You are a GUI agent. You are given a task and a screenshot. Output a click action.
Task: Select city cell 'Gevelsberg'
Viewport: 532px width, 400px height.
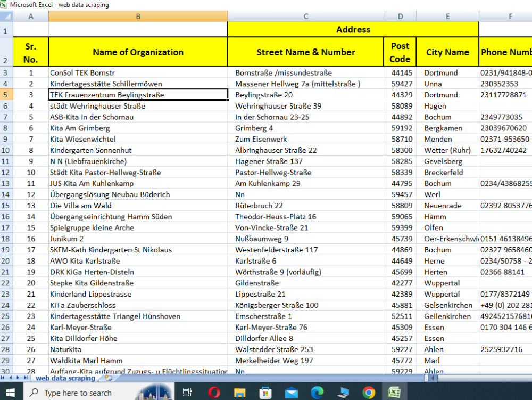(447, 161)
